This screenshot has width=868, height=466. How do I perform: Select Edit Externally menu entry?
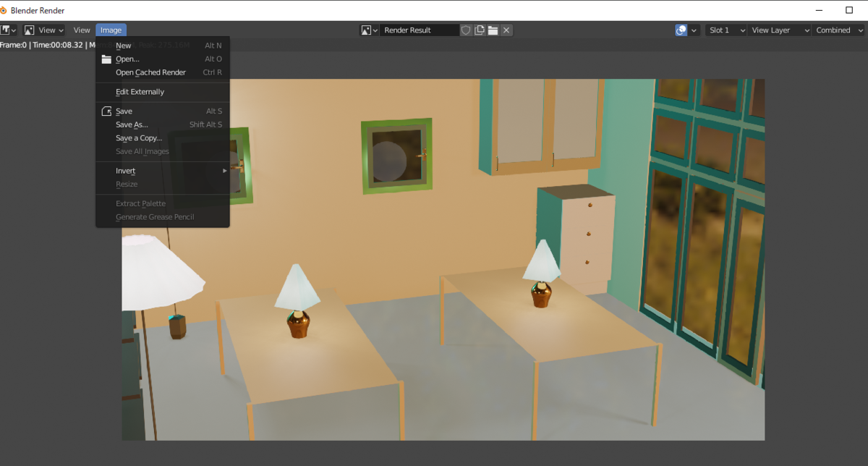162,92
